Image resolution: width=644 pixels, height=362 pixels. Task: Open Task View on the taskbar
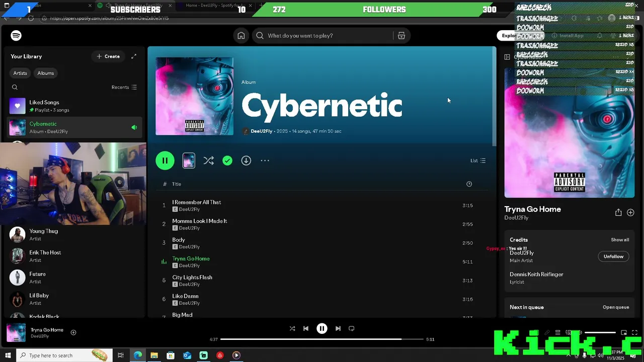(x=121, y=355)
